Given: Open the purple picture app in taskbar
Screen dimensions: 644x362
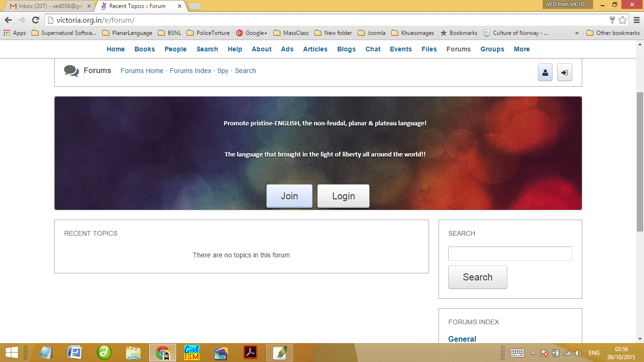Looking at the screenshot, I should (221, 352).
